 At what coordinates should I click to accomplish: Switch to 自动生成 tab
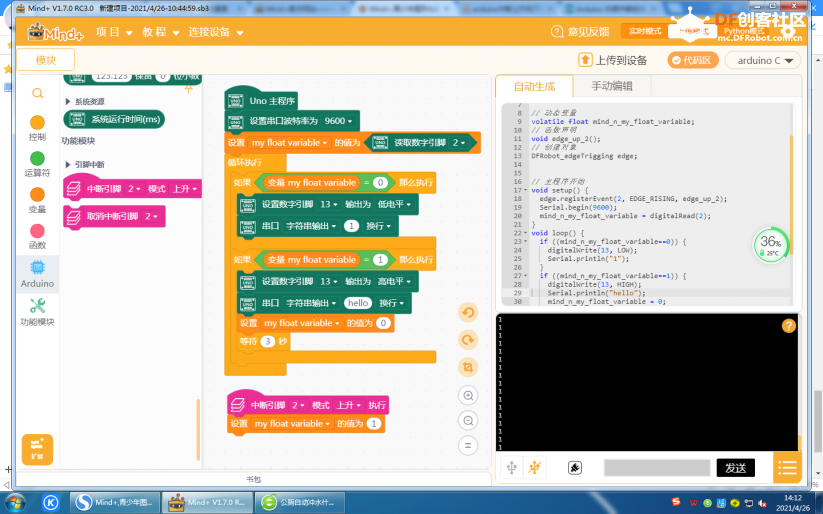click(x=534, y=86)
